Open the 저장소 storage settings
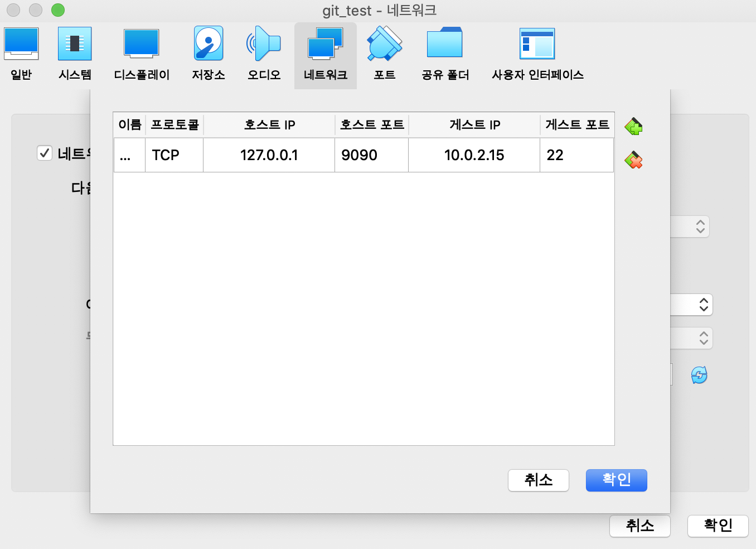This screenshot has width=756, height=549. (x=209, y=55)
